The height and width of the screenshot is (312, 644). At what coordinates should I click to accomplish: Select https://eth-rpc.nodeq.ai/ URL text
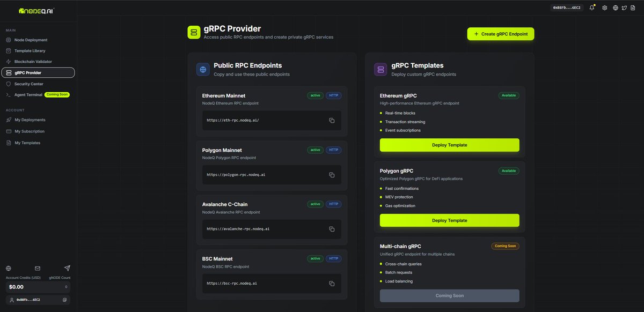233,121
